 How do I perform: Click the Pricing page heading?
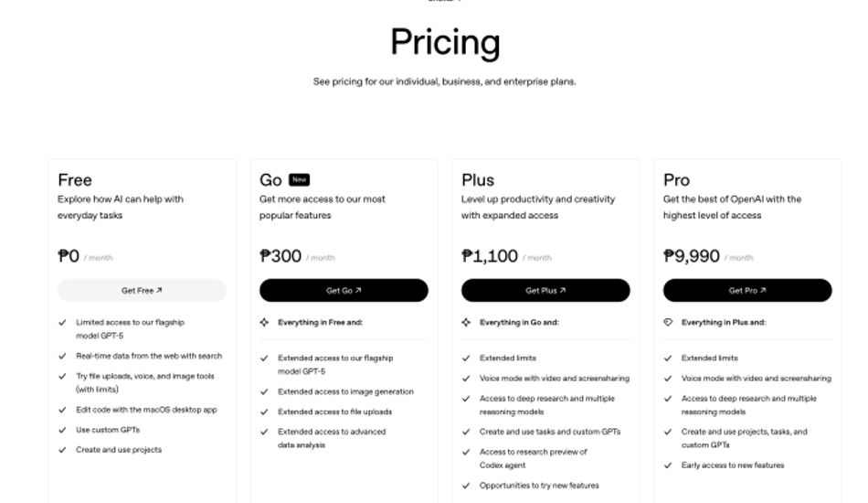[445, 42]
